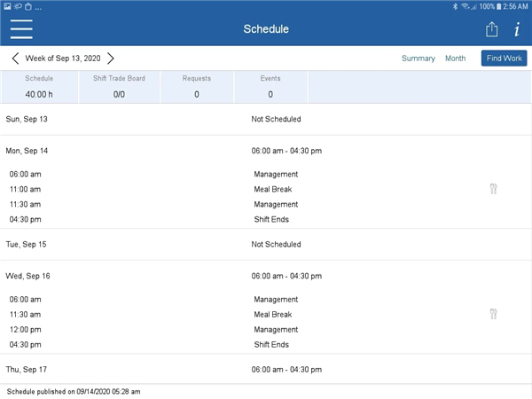Open the Tue, Sep 15 row
Image resolution: width=532 pixels, height=399 pixels.
point(266,245)
